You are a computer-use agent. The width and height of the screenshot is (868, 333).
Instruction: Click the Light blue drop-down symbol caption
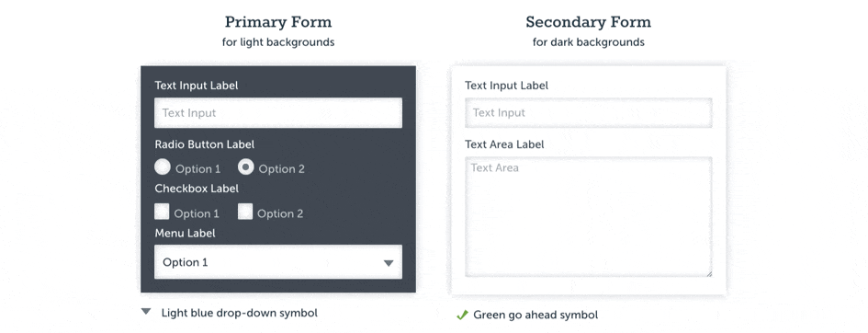(x=239, y=313)
